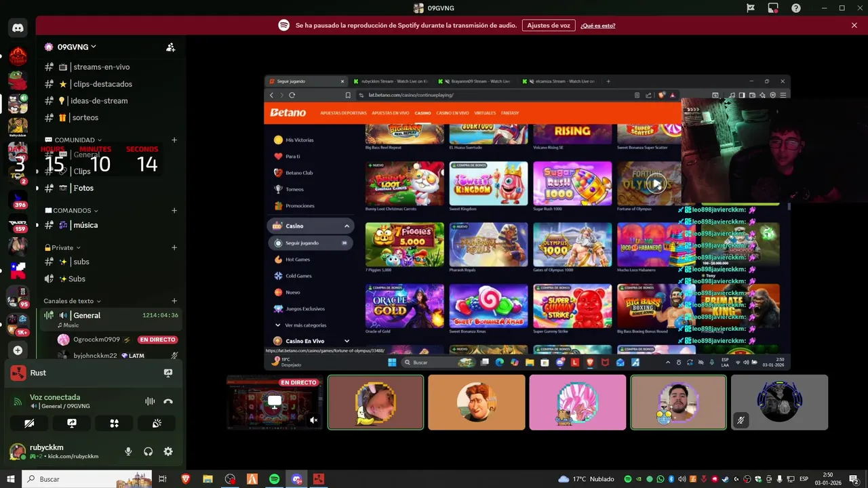Stream Rust game with screen icon
Viewport: 868px width, 488px height.
click(x=168, y=373)
